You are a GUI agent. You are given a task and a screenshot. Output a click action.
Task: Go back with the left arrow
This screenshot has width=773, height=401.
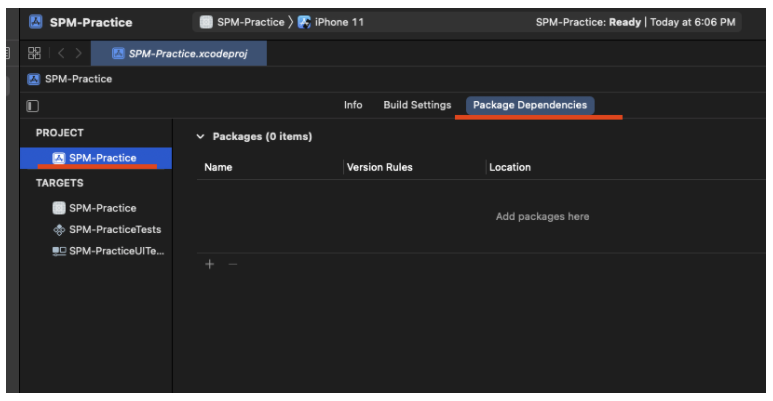[x=61, y=53]
